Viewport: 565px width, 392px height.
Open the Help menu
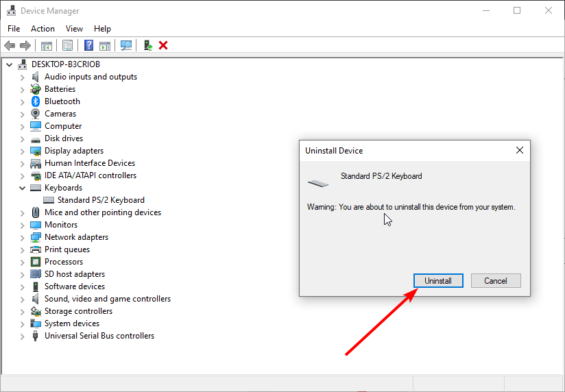(102, 29)
